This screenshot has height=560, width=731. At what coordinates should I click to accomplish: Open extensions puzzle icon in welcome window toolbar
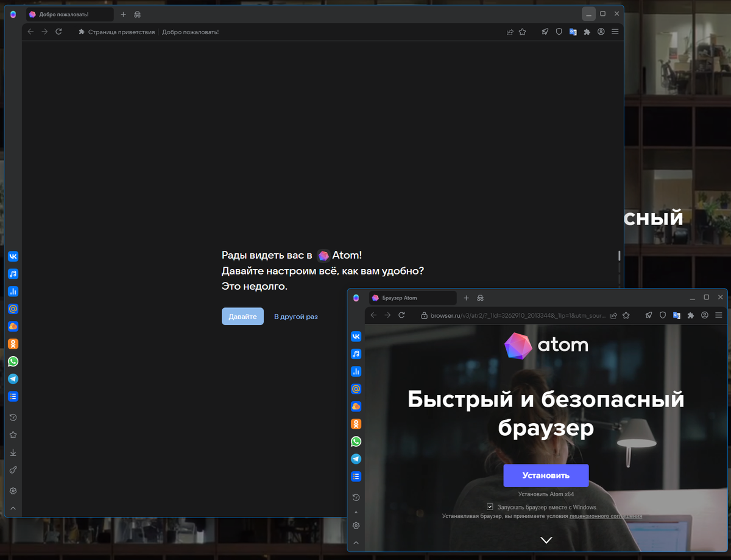[587, 32]
